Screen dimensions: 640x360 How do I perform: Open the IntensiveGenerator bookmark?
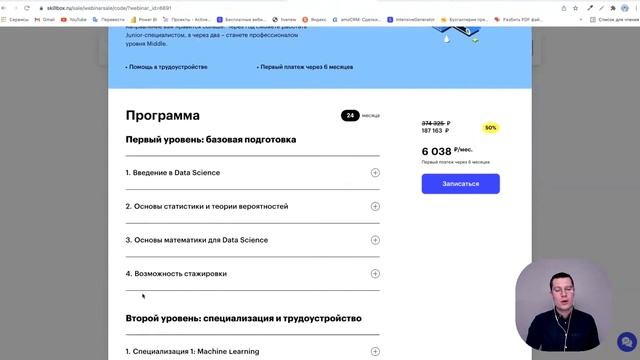(x=411, y=20)
